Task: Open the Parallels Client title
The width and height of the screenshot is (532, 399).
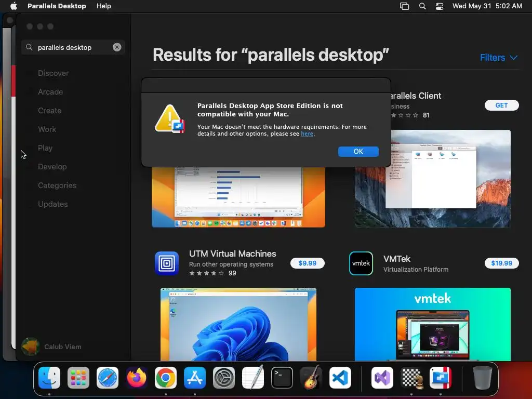Action: tap(416, 96)
